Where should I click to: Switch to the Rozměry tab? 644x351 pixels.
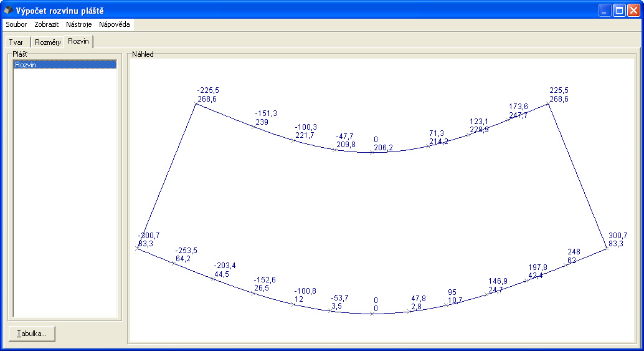pyautogui.click(x=47, y=42)
